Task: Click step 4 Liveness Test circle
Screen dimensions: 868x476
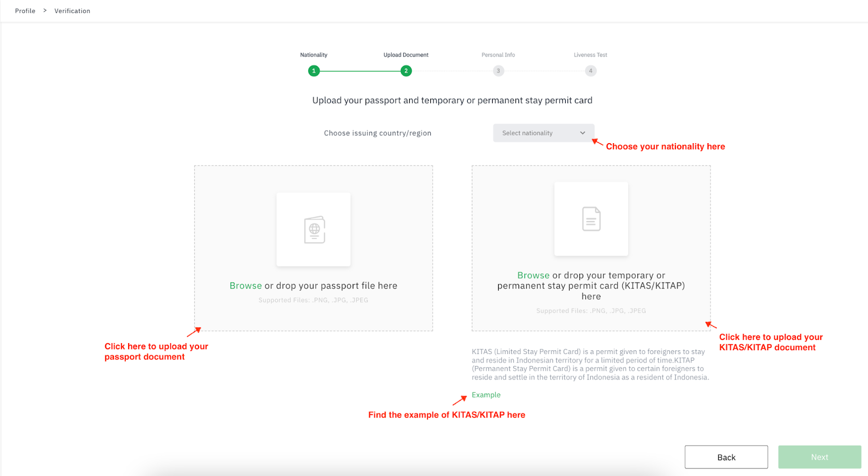Action: coord(591,71)
